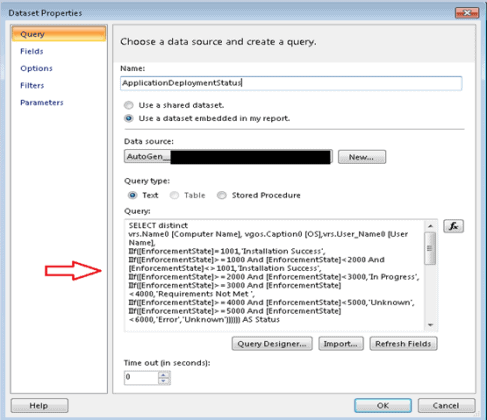This screenshot has width=487, height=420.
Task: Open the Parameters page
Action: click(42, 103)
